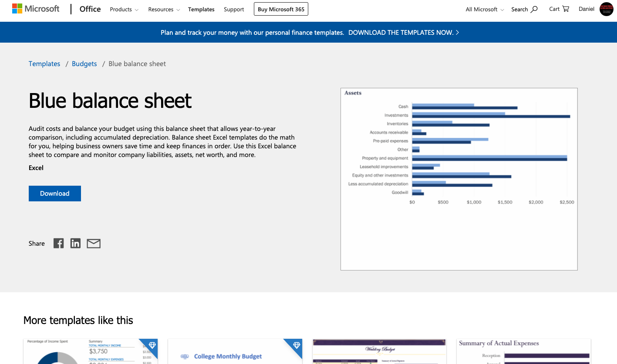Download the Blue balance sheet template
The height and width of the screenshot is (364, 617).
[x=54, y=193]
